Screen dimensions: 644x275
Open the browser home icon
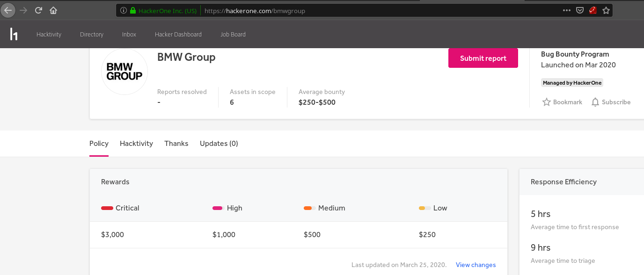click(53, 10)
